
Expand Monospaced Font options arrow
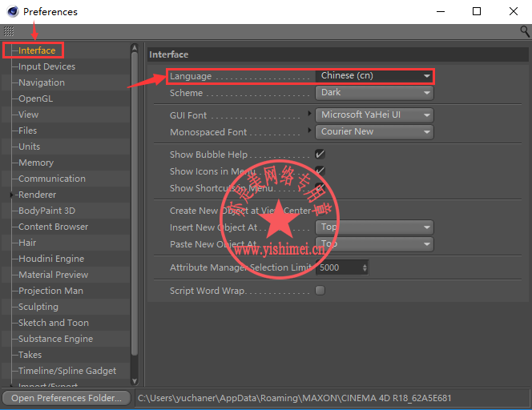click(309, 130)
